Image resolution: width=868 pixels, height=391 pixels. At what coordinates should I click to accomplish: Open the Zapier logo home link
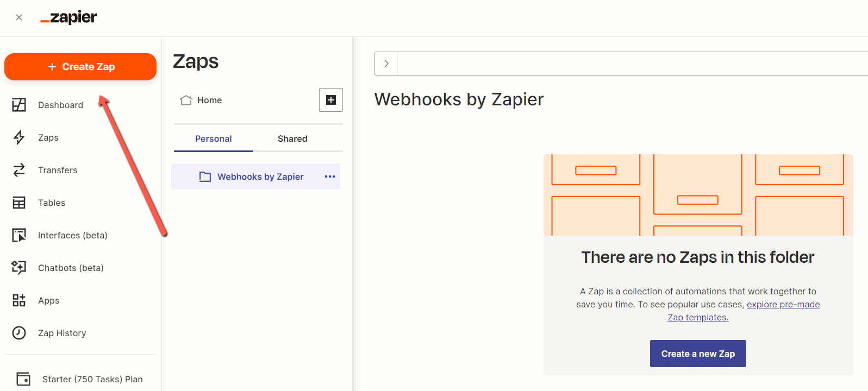pos(68,17)
